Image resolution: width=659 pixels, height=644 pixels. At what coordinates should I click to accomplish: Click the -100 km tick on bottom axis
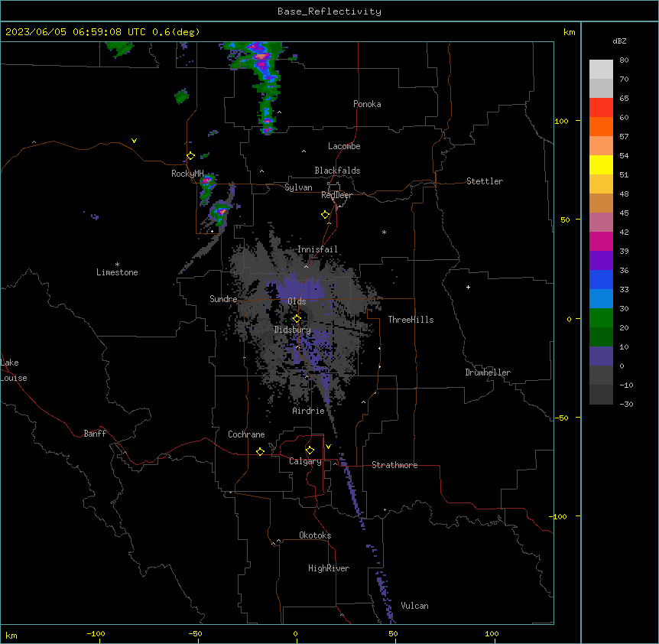point(96,633)
